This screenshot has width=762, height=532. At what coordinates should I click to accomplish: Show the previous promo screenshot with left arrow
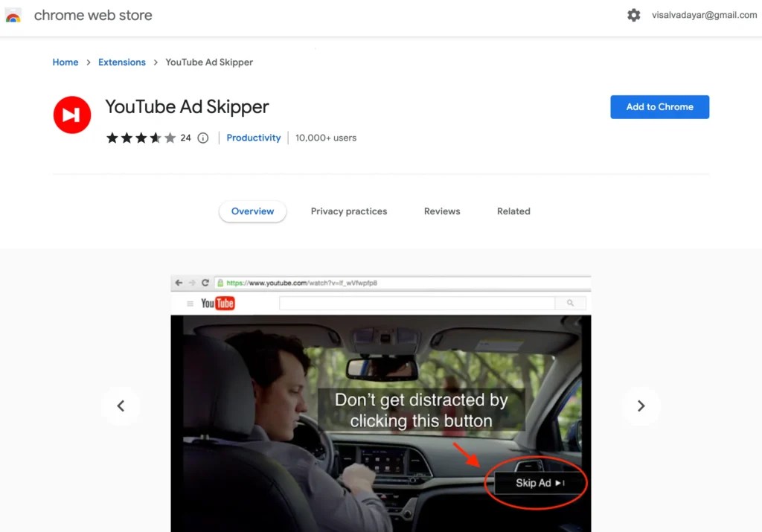point(121,406)
